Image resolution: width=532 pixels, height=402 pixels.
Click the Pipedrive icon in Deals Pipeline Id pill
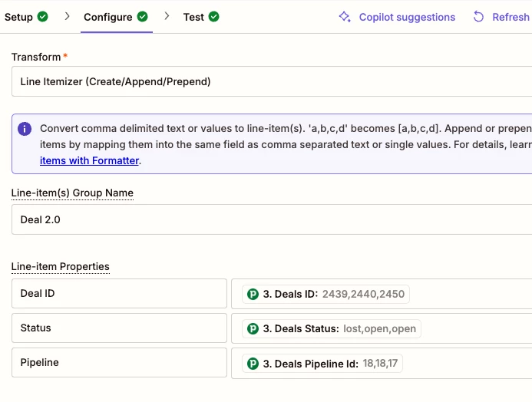(253, 363)
